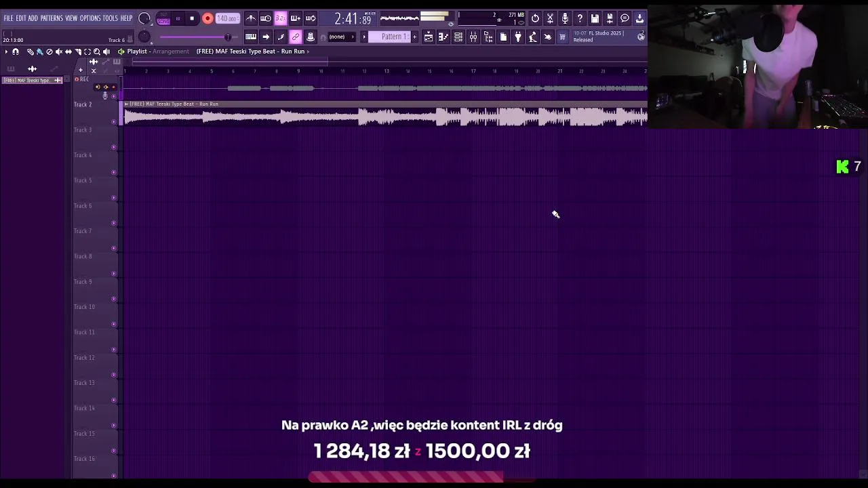This screenshot has width=868, height=488.
Task: Add a new pattern with the plus button
Action: [414, 37]
